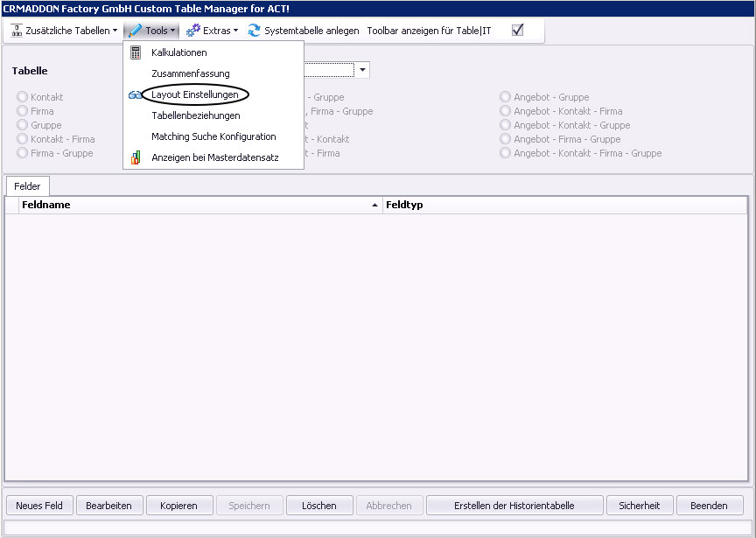
Task: Click the Beenden button
Action: [710, 506]
